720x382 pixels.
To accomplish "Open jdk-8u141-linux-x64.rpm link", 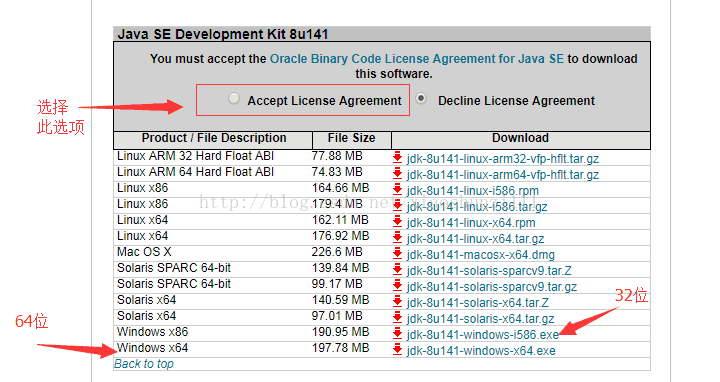I will (471, 223).
